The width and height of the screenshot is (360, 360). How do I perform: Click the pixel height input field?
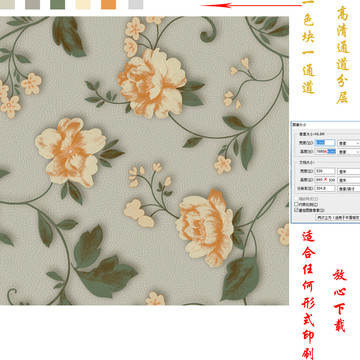(x=325, y=152)
